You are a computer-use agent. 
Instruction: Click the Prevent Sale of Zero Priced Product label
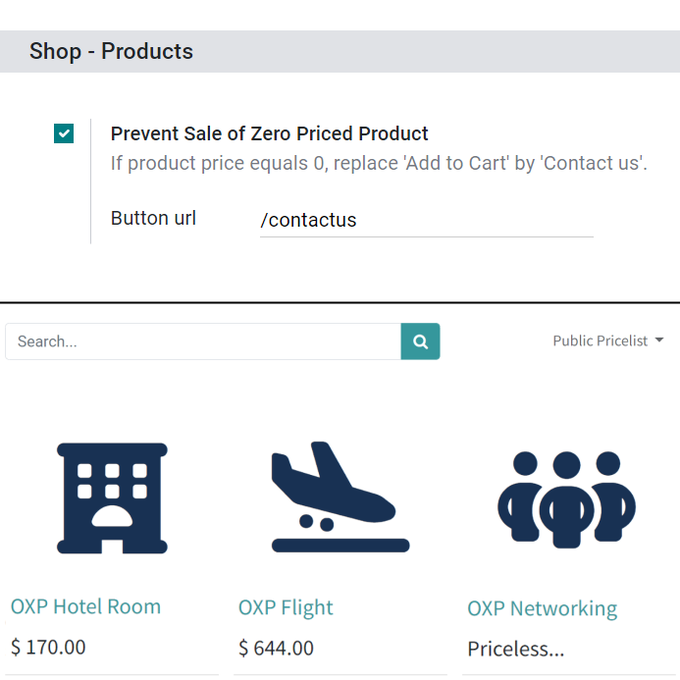269,134
